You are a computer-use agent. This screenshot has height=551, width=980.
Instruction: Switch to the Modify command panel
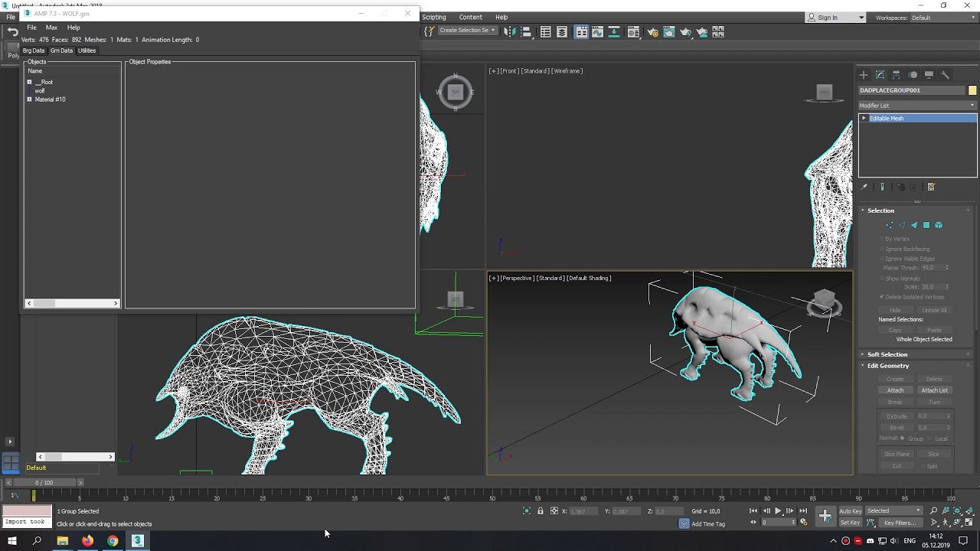click(x=880, y=75)
